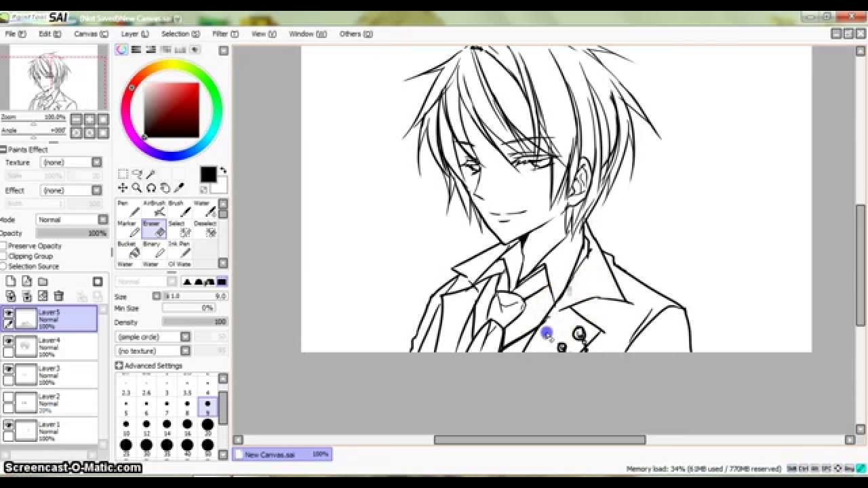Select the AirBrush tool
868x488 pixels.
tap(154, 209)
